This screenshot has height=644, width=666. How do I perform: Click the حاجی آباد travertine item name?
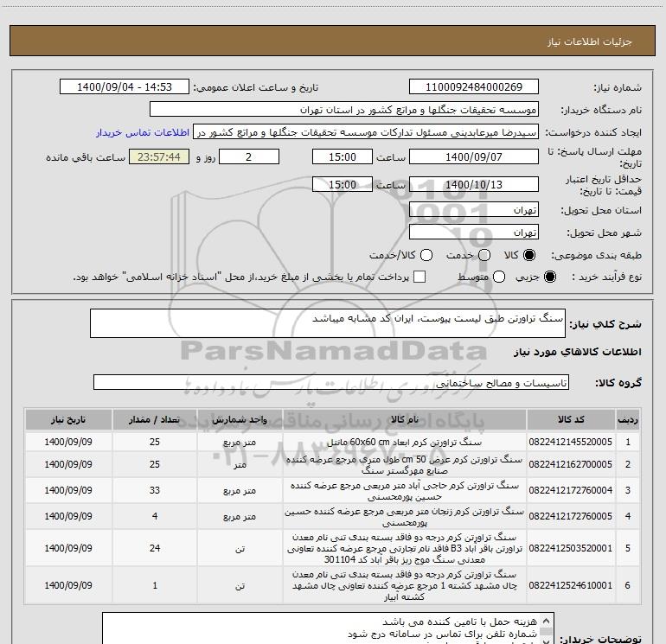click(x=405, y=491)
